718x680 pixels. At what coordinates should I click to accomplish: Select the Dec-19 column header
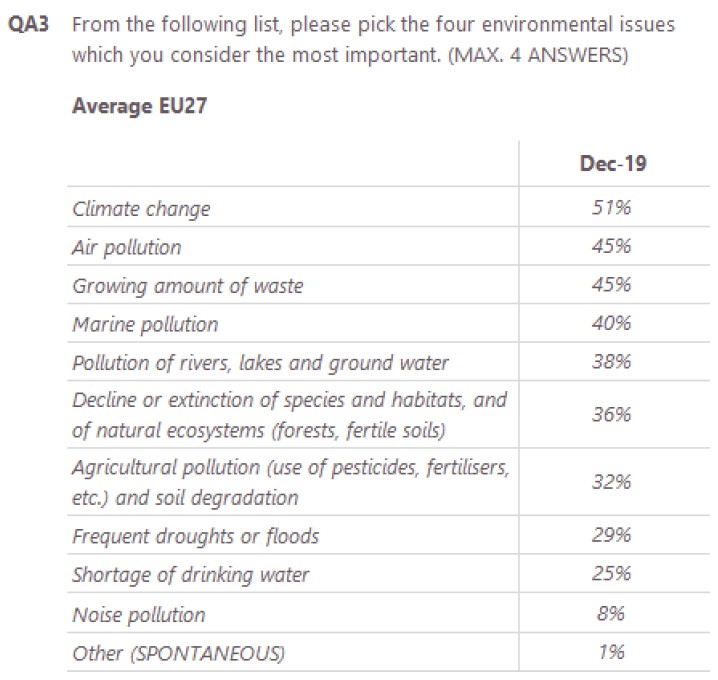coord(612,164)
